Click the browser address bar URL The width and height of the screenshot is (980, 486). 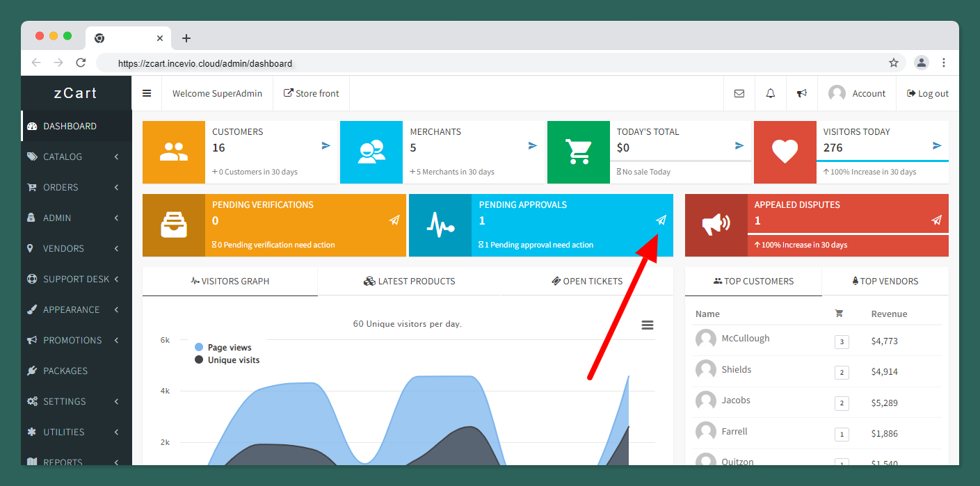pos(204,63)
